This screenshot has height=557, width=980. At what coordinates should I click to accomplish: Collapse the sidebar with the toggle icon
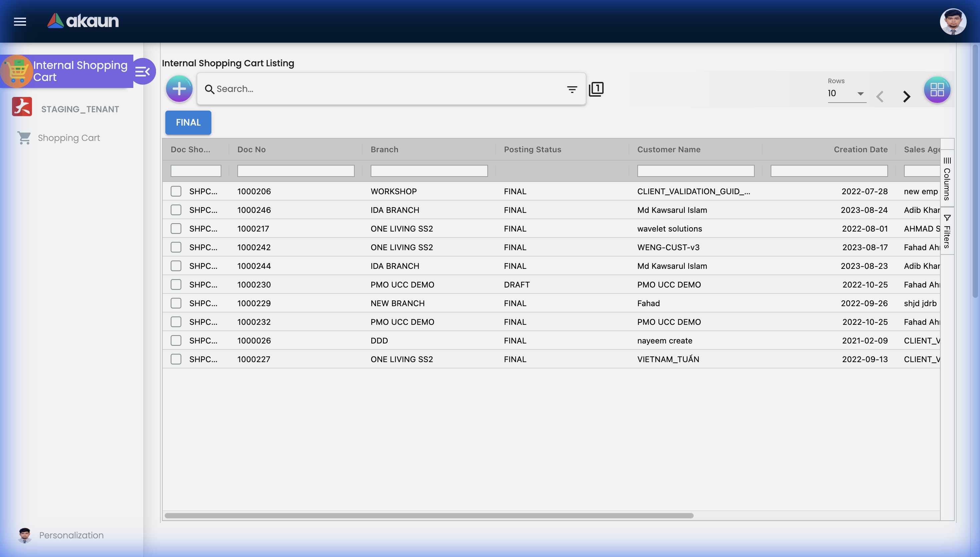[x=143, y=72]
